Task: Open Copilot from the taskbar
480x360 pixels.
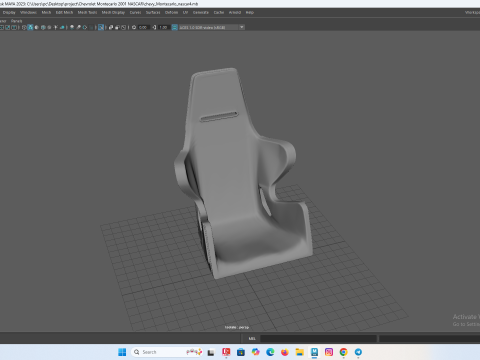Action: coord(255,352)
